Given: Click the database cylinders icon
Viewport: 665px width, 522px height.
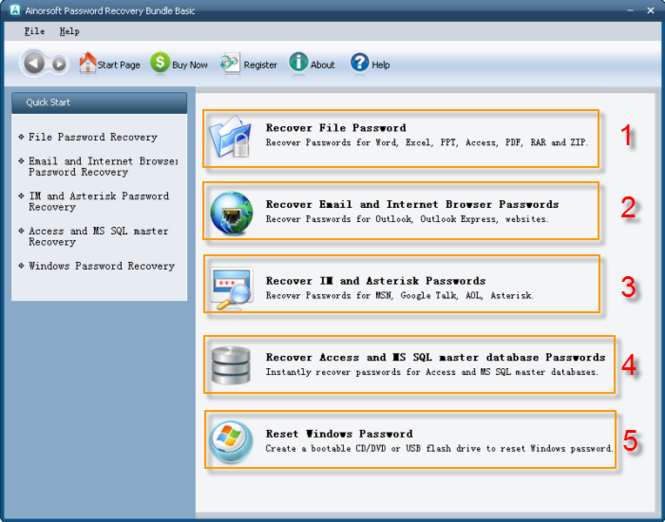Looking at the screenshot, I should (231, 366).
